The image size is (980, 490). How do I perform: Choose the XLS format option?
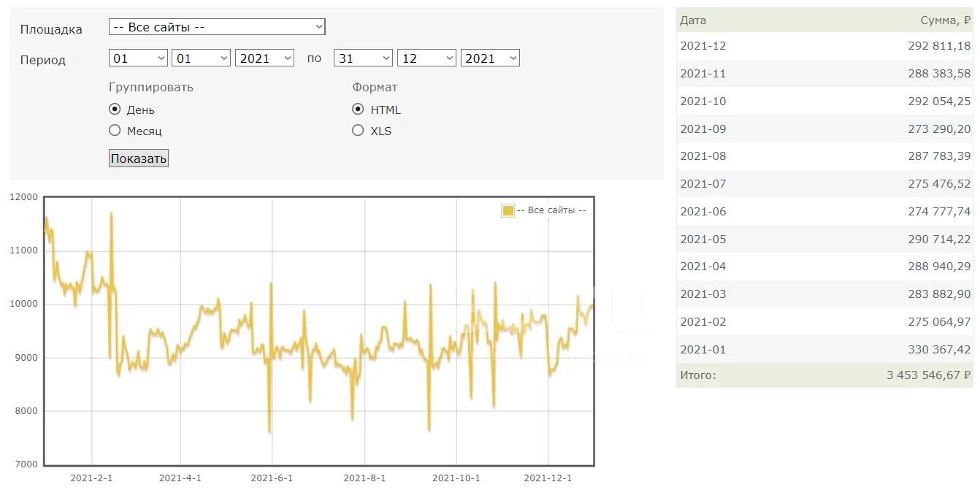(358, 131)
